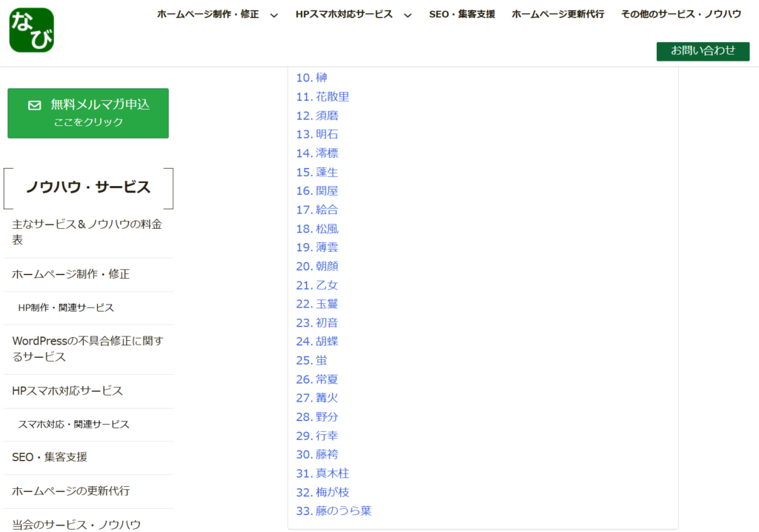Open the SEO・集客支援 top menu item
The height and width of the screenshot is (532, 759).
click(462, 14)
